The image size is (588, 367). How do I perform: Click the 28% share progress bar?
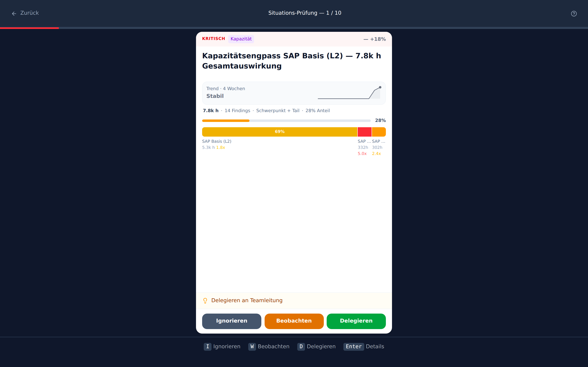click(x=286, y=121)
